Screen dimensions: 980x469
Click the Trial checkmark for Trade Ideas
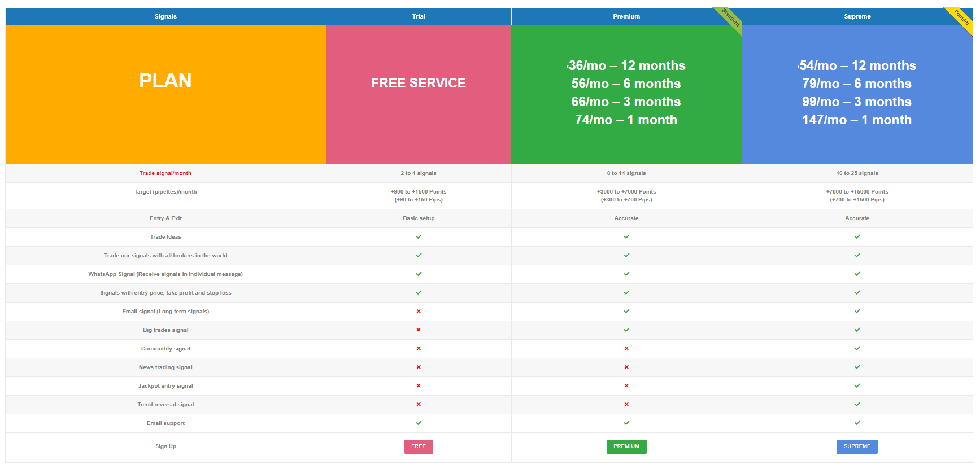[419, 237]
